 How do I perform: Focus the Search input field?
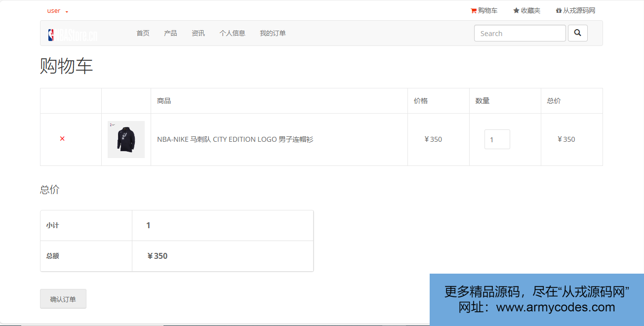pos(520,33)
